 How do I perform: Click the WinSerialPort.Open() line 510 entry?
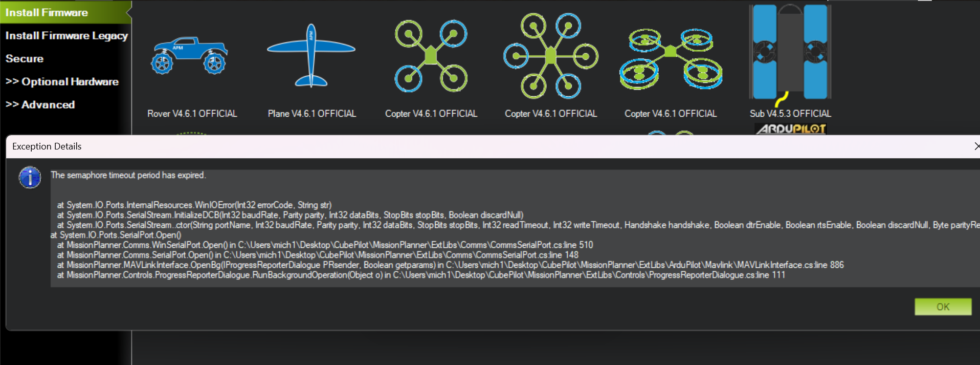pyautogui.click(x=325, y=245)
